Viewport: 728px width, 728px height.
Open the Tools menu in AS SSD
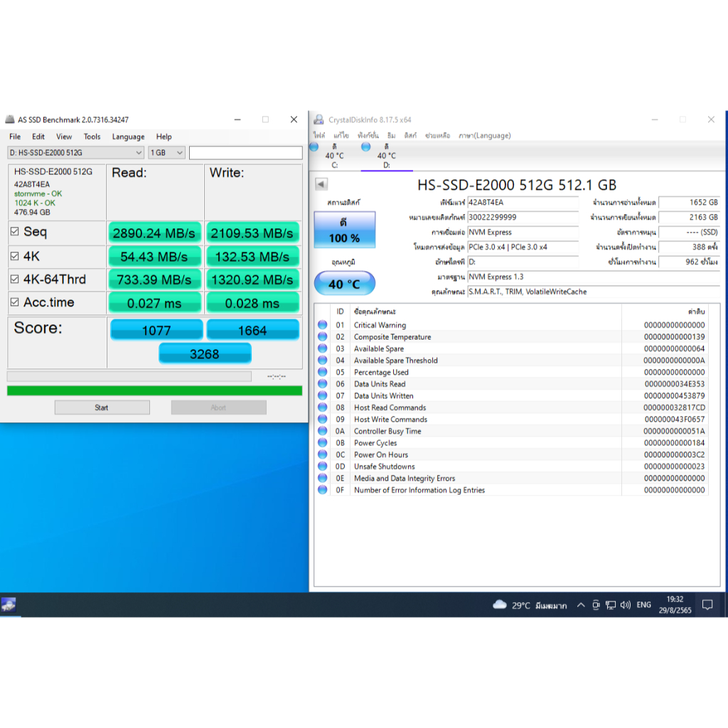pos(92,136)
